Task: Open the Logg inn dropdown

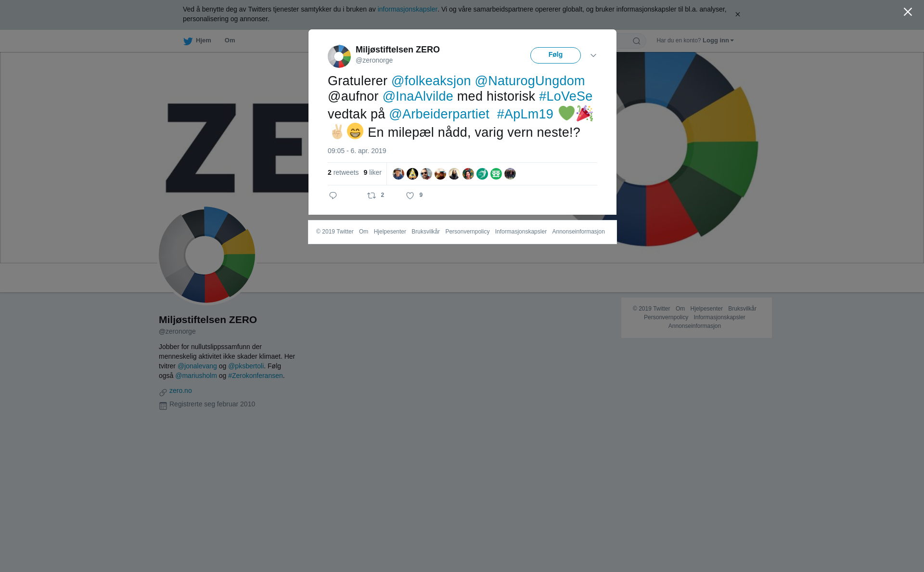Action: click(718, 40)
